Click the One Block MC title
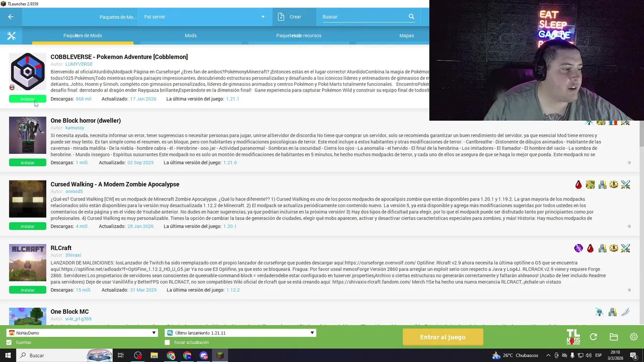Image resolution: width=644 pixels, height=362 pixels. pos(69,312)
